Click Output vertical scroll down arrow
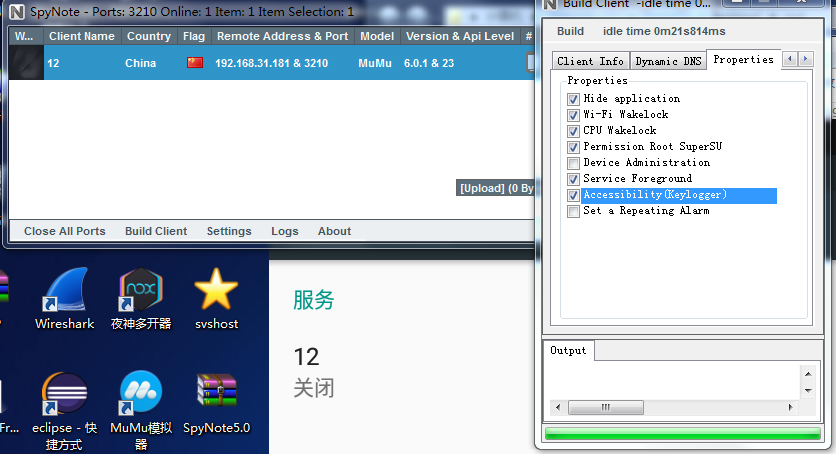This screenshot has height=454, width=836. pyautogui.click(x=808, y=391)
